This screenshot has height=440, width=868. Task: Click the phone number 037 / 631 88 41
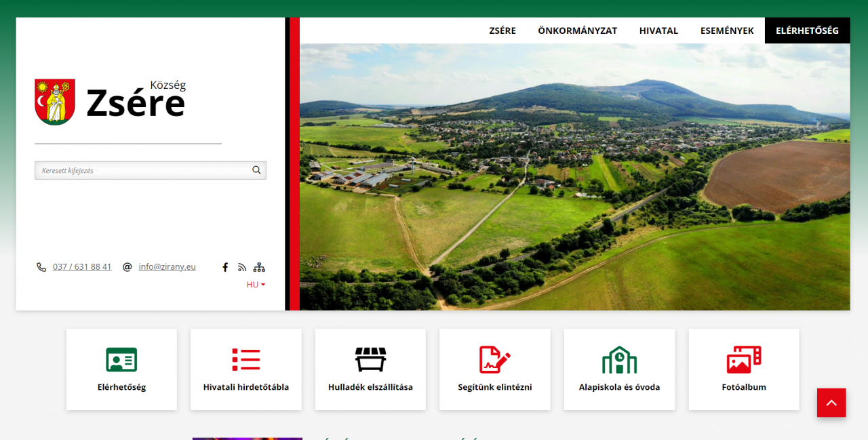82,267
